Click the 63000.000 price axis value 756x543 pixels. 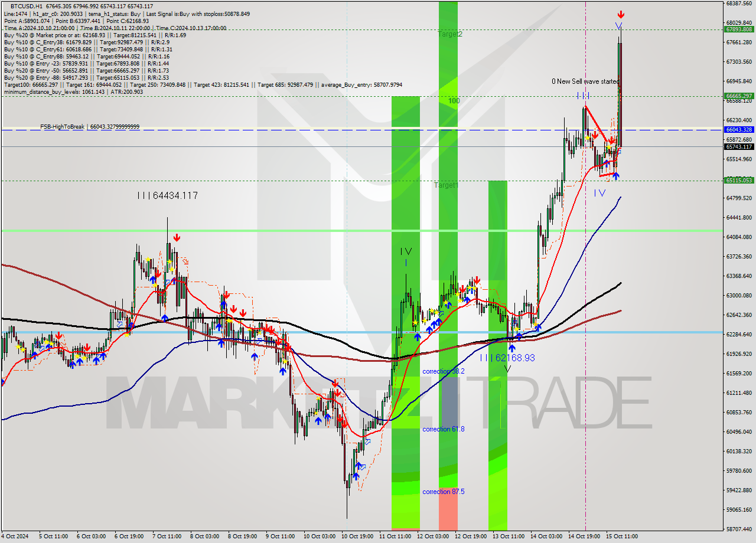[739, 295]
